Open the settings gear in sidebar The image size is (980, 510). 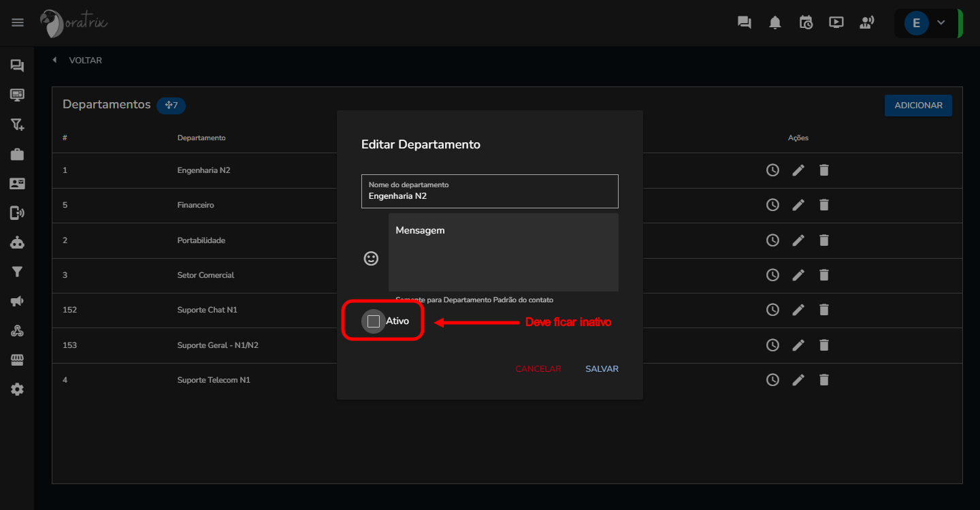17,389
